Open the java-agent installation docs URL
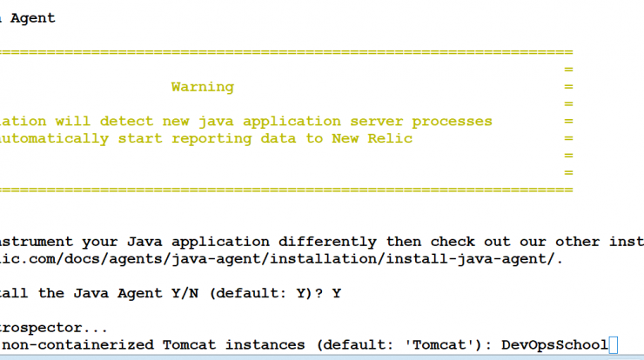 (281, 259)
